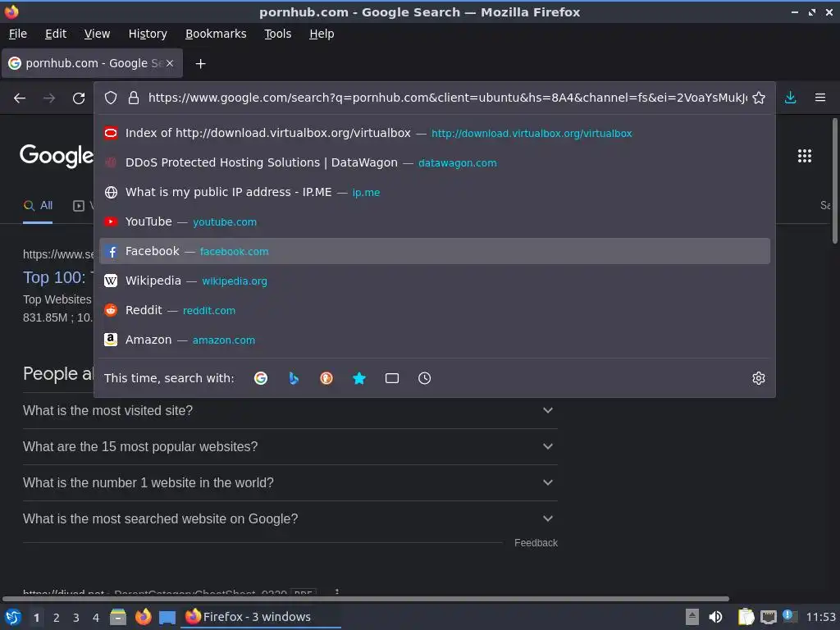The width and height of the screenshot is (840, 630).
Task: Click the 11:53 taskbar clock
Action: [820, 617]
